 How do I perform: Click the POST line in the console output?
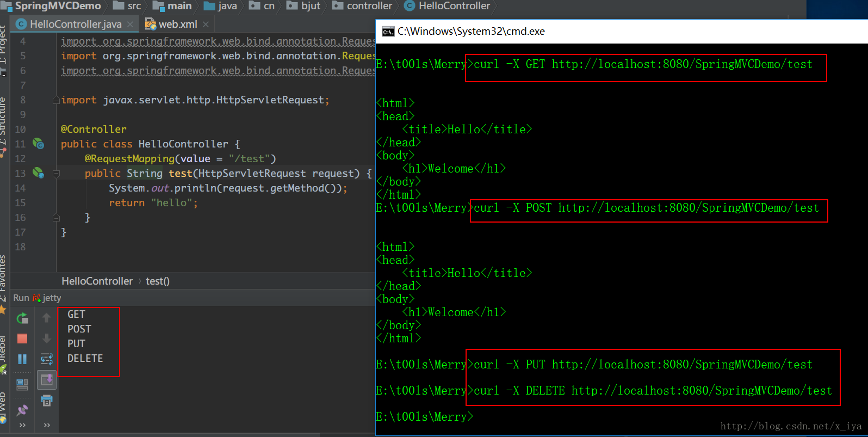[79, 329]
